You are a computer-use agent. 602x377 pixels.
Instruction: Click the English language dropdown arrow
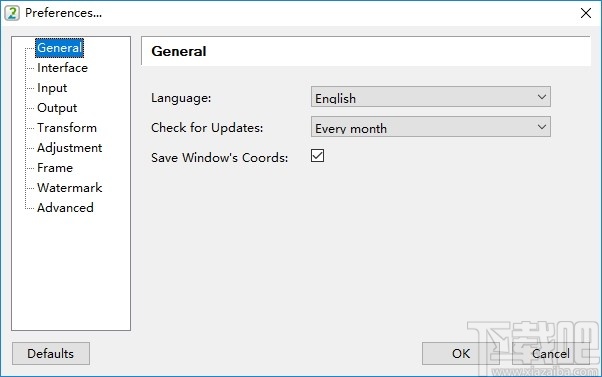(x=542, y=97)
